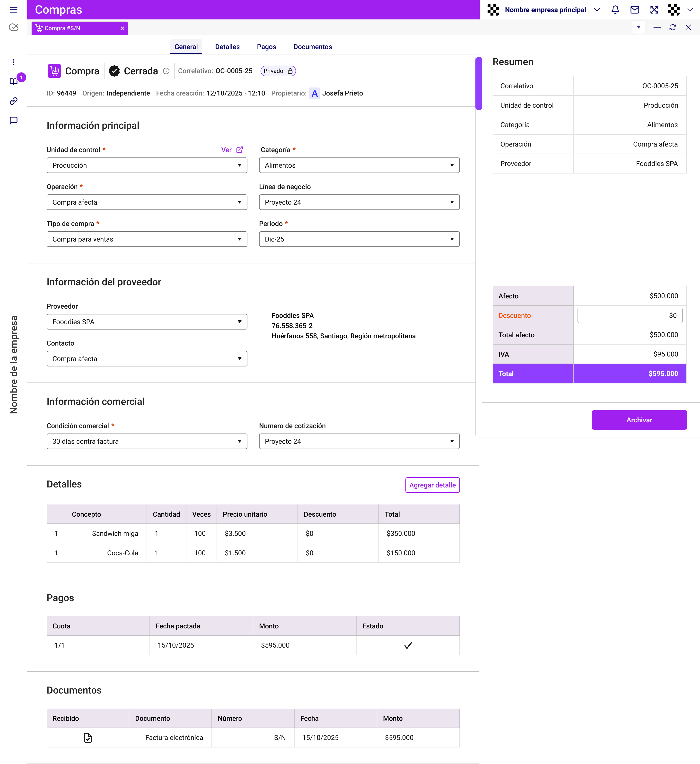Open the mail envelope icon
The image size is (700, 764).
[x=635, y=10]
